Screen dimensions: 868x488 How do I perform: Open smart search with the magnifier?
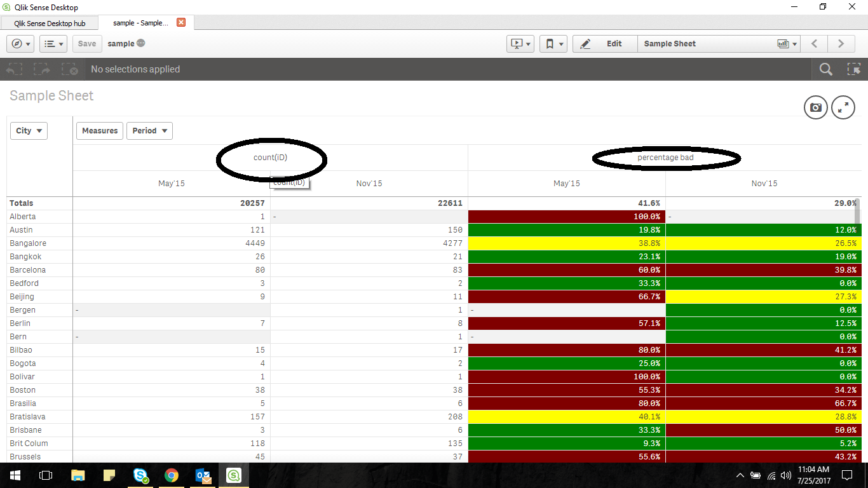click(x=825, y=69)
